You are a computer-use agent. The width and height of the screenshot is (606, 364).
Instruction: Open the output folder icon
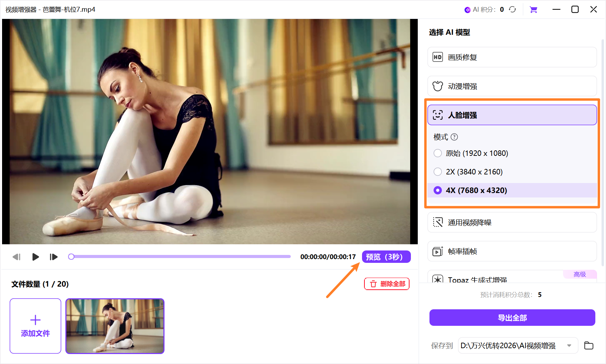[x=588, y=345]
